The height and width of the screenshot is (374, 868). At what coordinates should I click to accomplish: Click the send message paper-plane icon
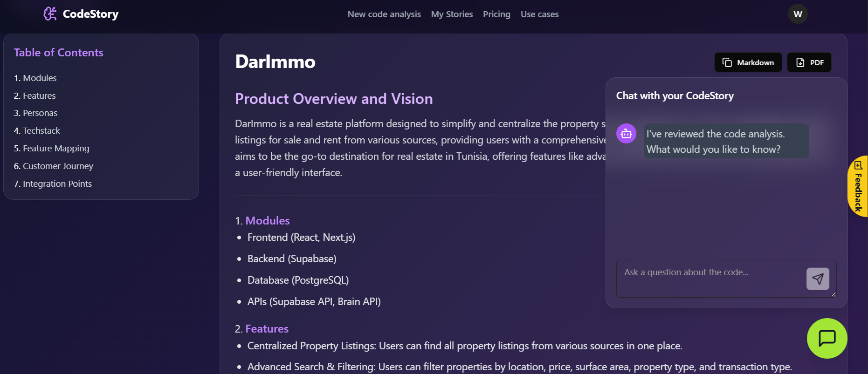[x=818, y=279]
